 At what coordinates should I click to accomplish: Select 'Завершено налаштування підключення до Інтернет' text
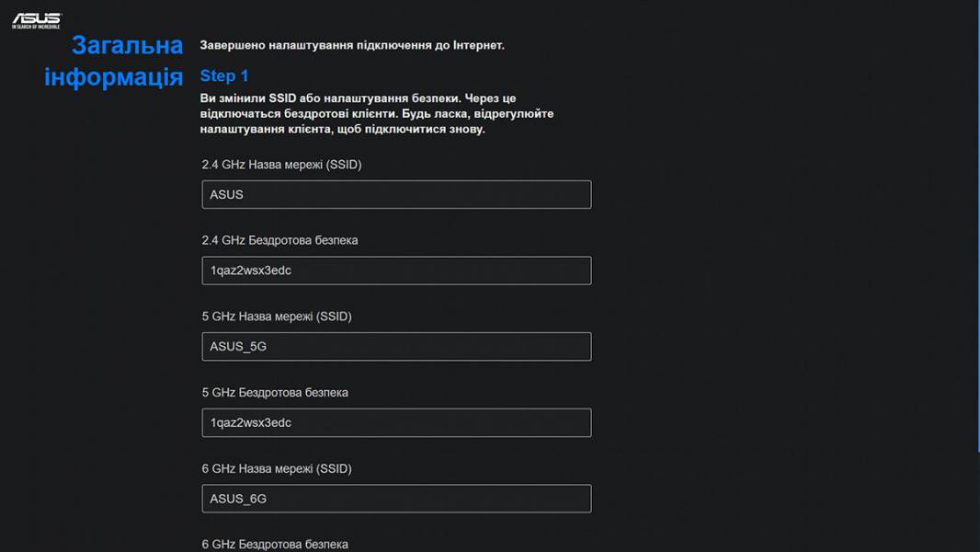352,45
